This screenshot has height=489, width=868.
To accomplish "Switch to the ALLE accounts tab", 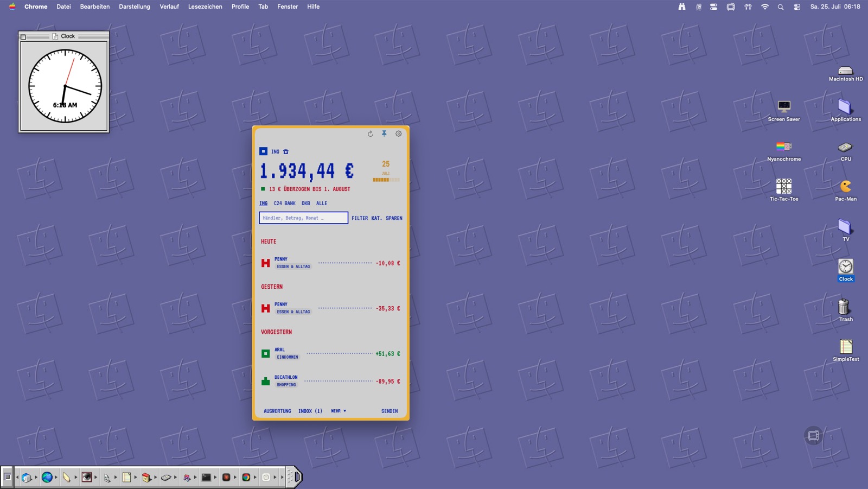I will [x=322, y=204].
